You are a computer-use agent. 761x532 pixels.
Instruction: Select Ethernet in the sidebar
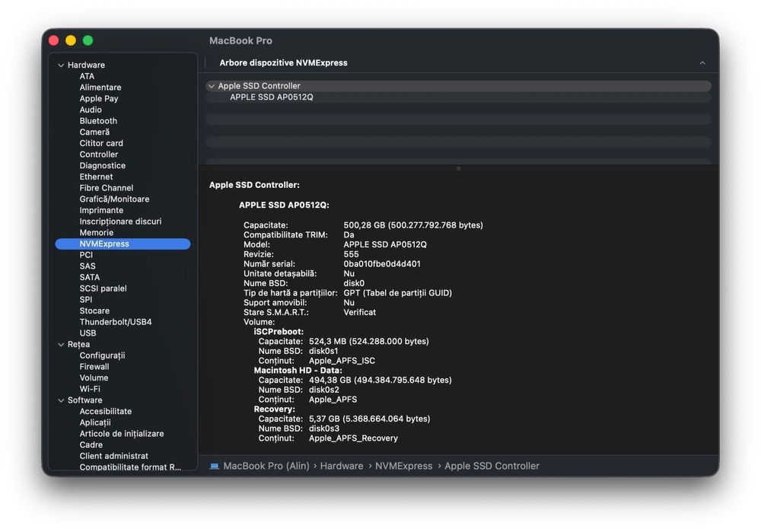click(x=96, y=177)
